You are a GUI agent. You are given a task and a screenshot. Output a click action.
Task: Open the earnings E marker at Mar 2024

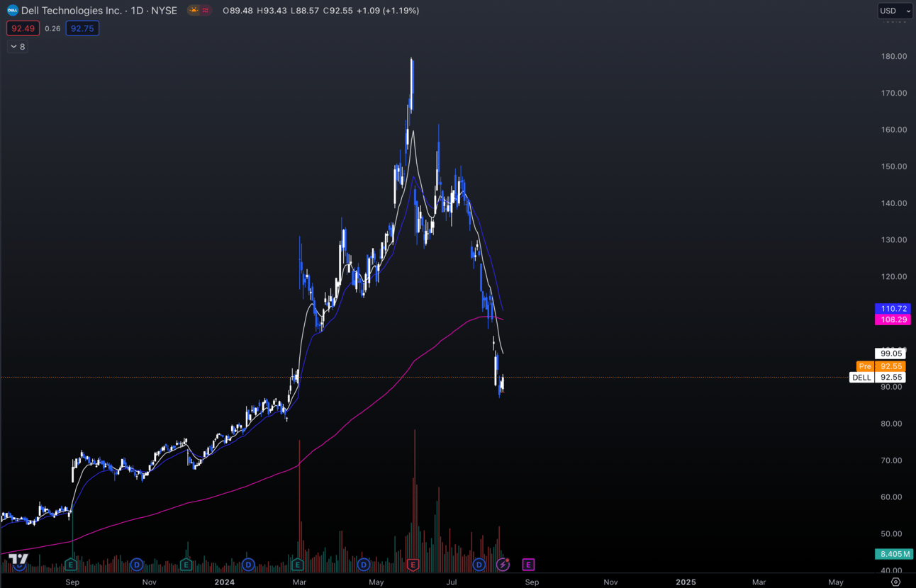click(x=297, y=565)
